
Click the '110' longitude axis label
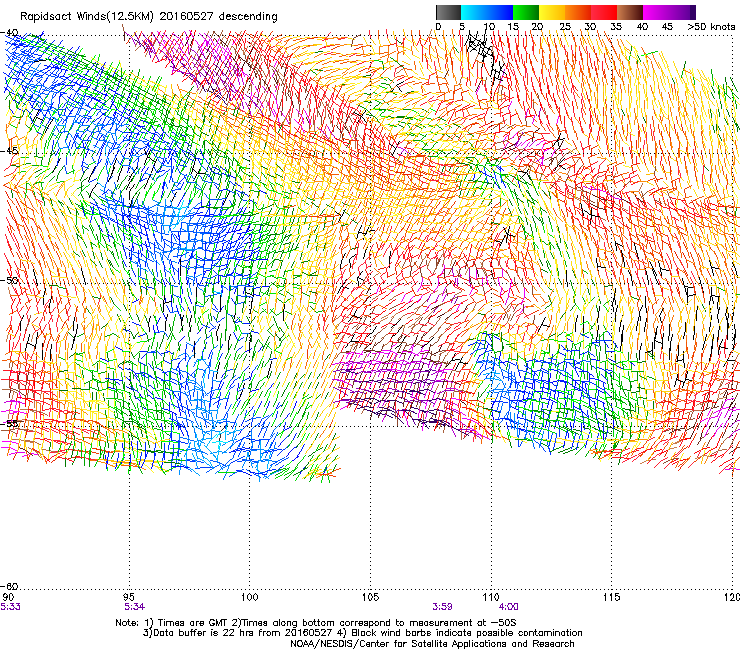(491, 597)
